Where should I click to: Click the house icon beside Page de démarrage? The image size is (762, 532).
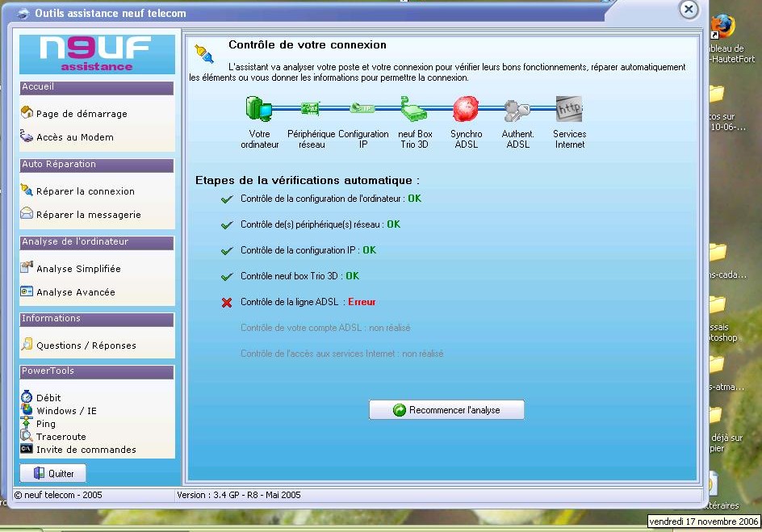(x=27, y=112)
